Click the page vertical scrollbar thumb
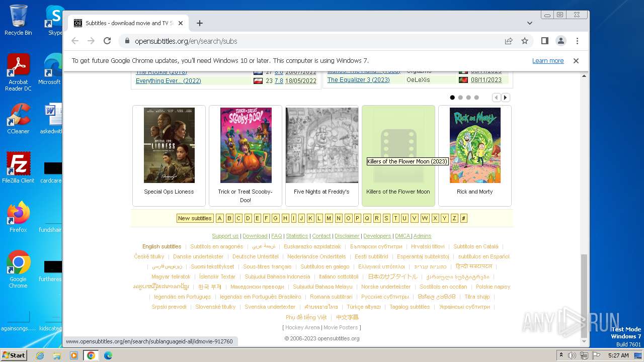This screenshot has width=644, height=362. [584, 296]
